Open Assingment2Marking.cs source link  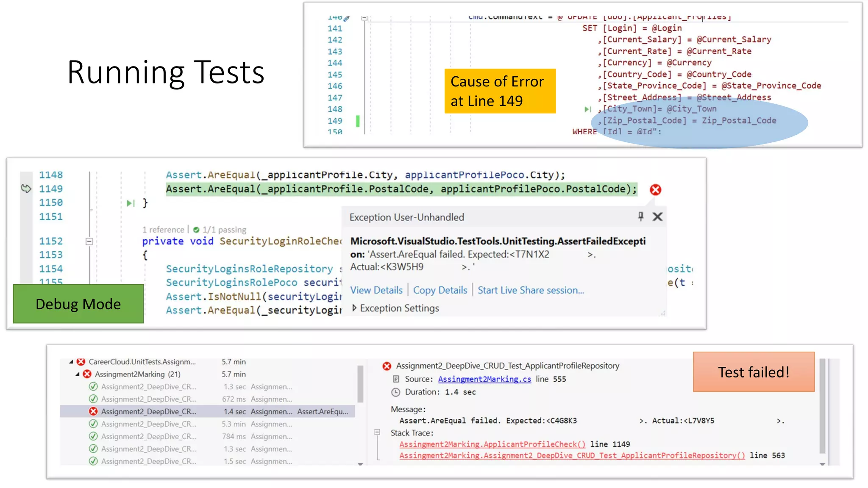point(484,379)
